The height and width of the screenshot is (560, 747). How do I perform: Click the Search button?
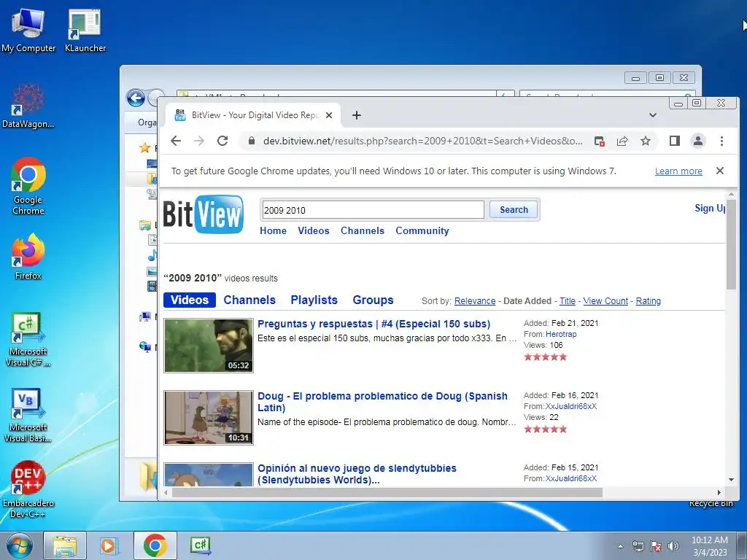514,209
